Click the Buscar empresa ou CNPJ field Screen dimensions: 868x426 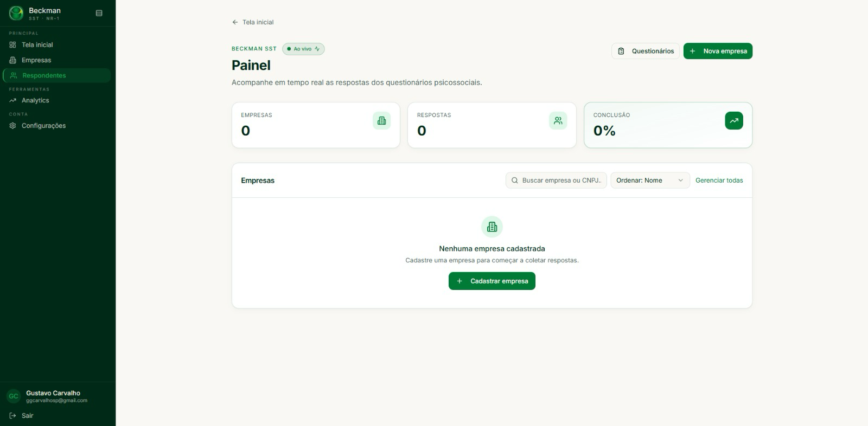pyautogui.click(x=556, y=180)
